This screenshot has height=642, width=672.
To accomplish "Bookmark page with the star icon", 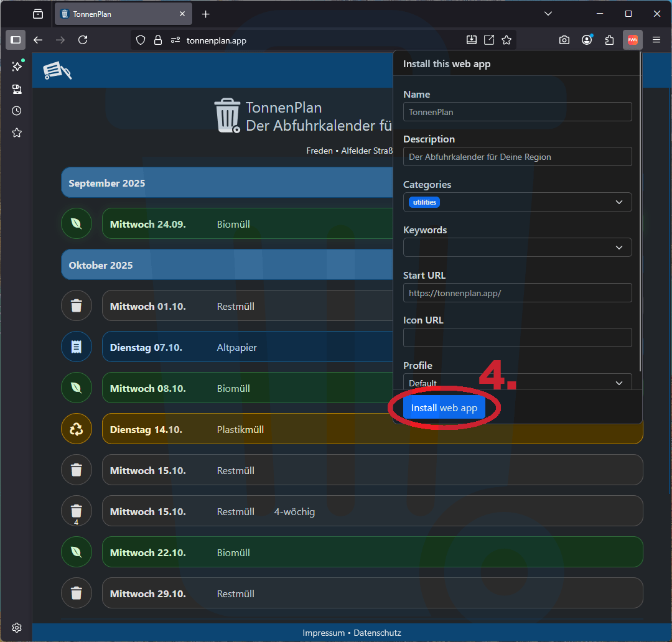I will pos(506,40).
